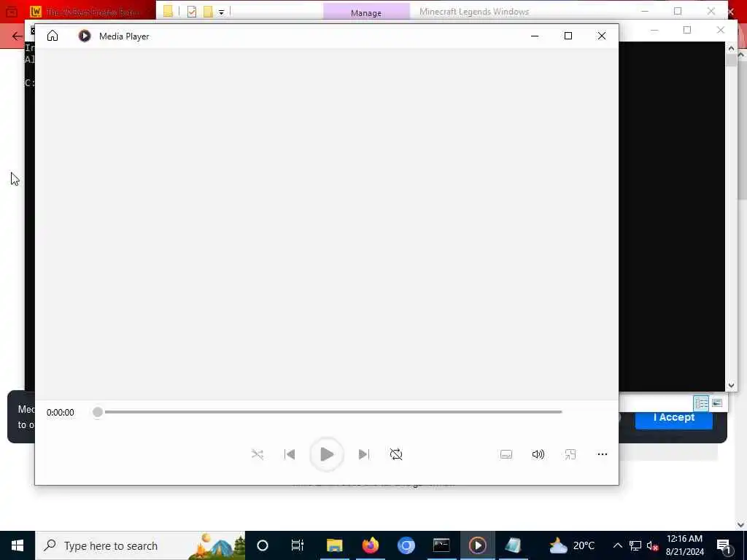Open the Windows Start menu
Image resolution: width=747 pixels, height=560 pixels.
18,545
